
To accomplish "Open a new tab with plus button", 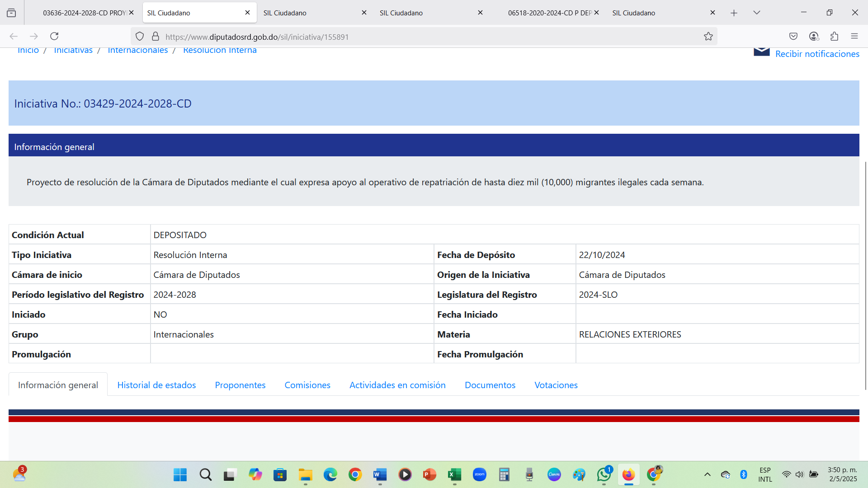I will click(x=734, y=13).
